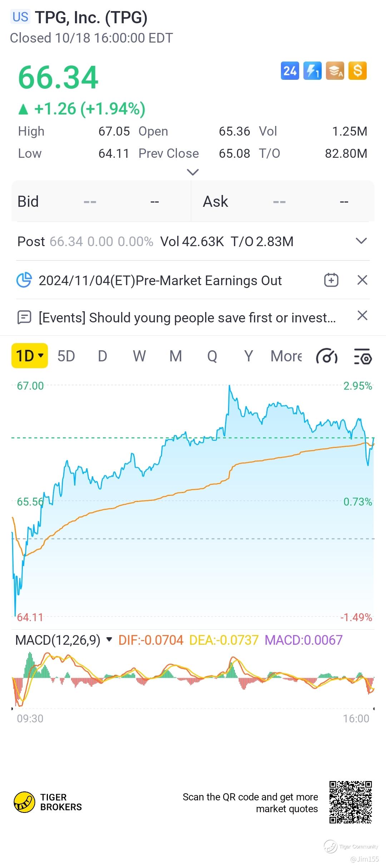
Task: Open the 1D timeframe dropdown
Action: (x=30, y=356)
